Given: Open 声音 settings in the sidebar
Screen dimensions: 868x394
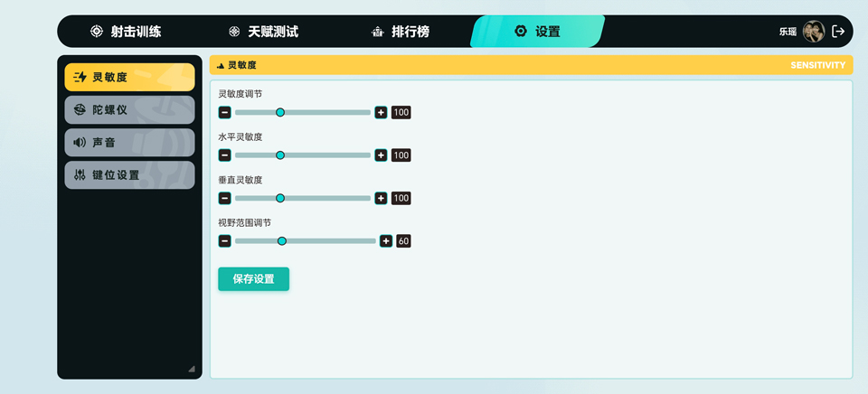Looking at the screenshot, I should tap(129, 142).
